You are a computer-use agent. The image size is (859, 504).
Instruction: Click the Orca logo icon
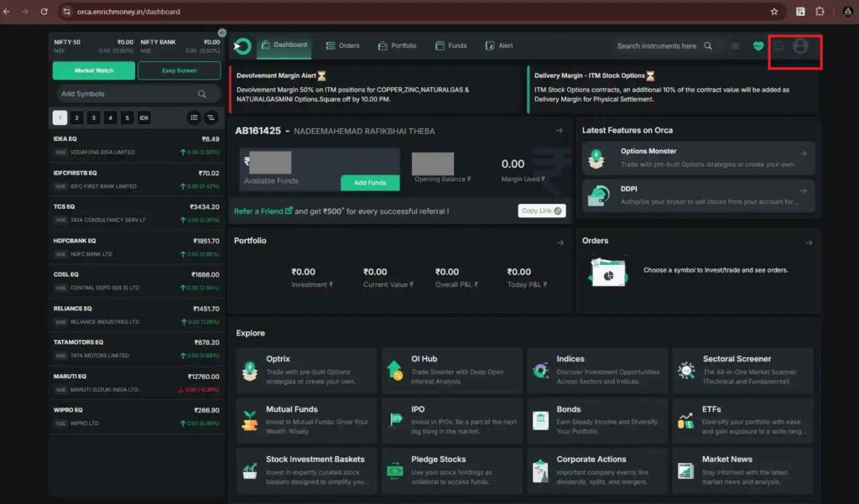click(242, 46)
